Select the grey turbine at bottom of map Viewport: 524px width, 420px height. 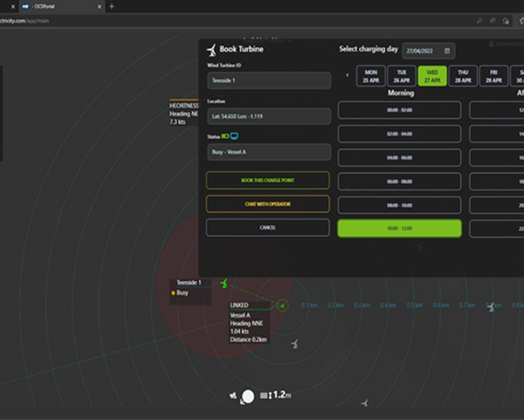click(365, 402)
